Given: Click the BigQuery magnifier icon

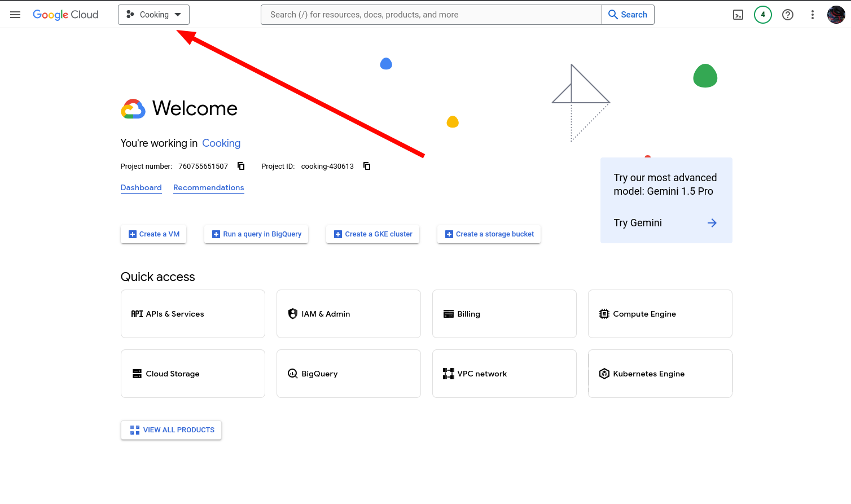Looking at the screenshot, I should coord(293,374).
